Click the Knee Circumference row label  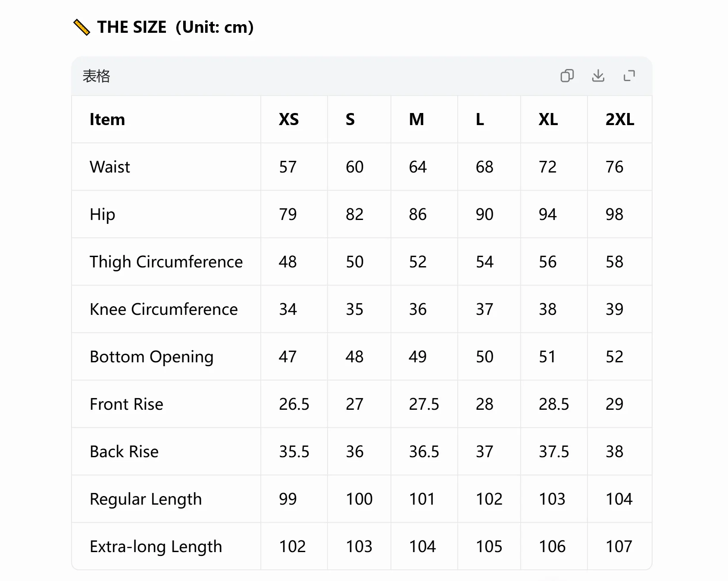(x=163, y=309)
